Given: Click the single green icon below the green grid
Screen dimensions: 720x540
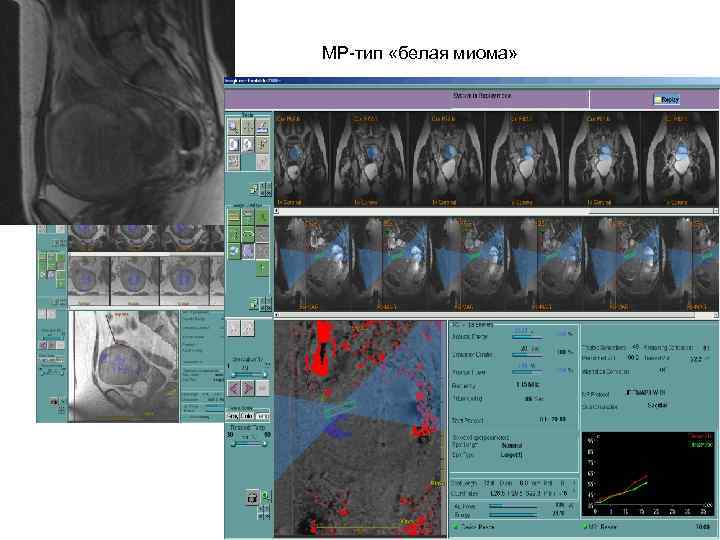Looking at the screenshot, I should point(262,269).
